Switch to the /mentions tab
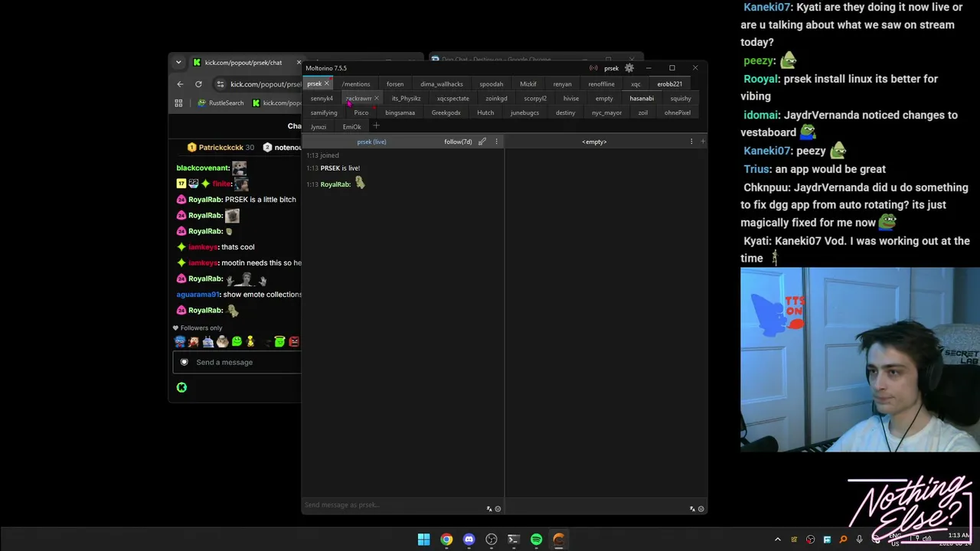Viewport: 980px width, 551px height. click(356, 84)
